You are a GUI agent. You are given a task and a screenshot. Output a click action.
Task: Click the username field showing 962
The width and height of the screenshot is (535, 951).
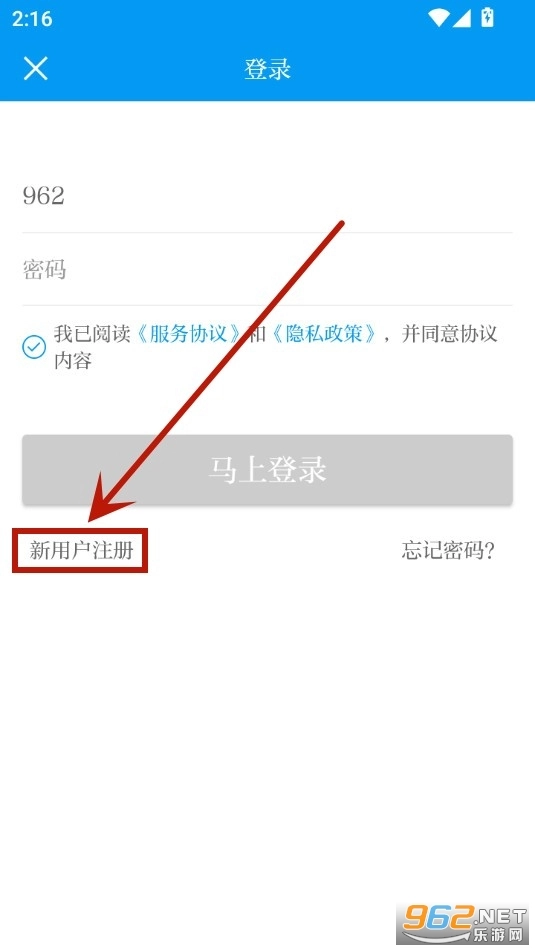pos(267,196)
